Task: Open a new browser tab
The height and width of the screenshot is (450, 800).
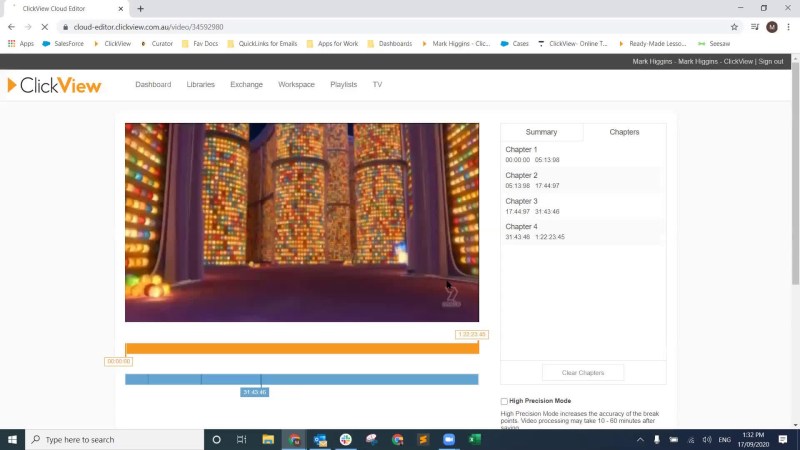Action: pos(140,9)
